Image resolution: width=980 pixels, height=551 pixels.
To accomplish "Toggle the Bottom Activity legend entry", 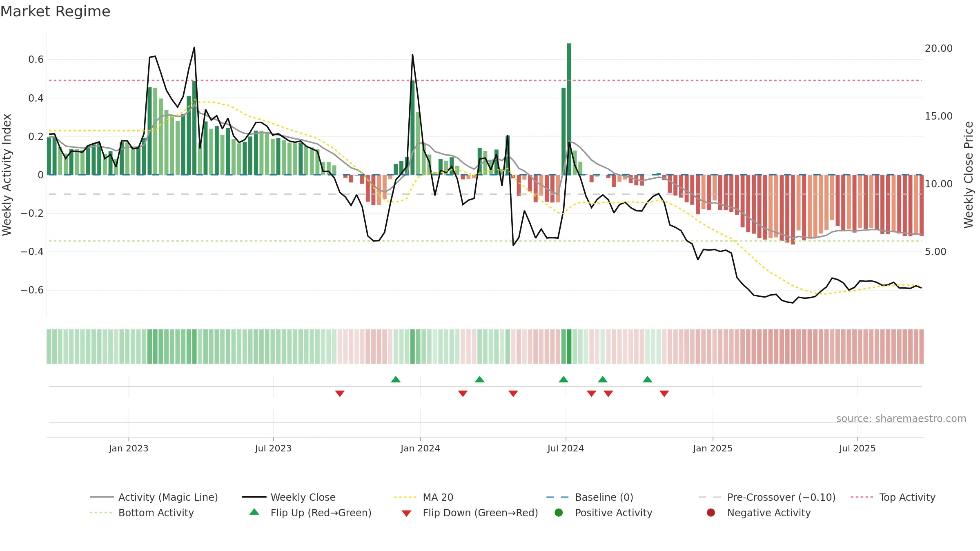I will (142, 513).
